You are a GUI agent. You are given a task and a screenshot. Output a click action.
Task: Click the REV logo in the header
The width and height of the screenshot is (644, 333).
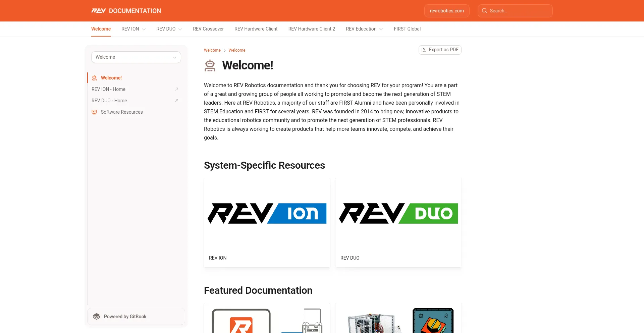tap(99, 11)
